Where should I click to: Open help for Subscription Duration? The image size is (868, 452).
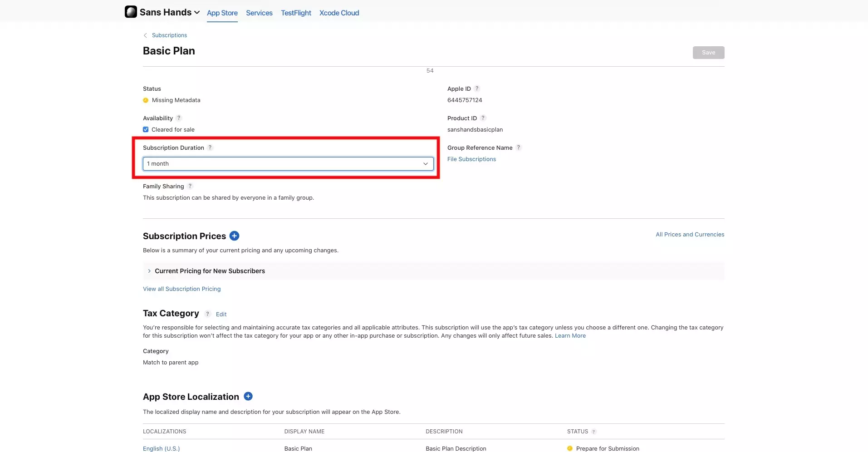pyautogui.click(x=210, y=147)
